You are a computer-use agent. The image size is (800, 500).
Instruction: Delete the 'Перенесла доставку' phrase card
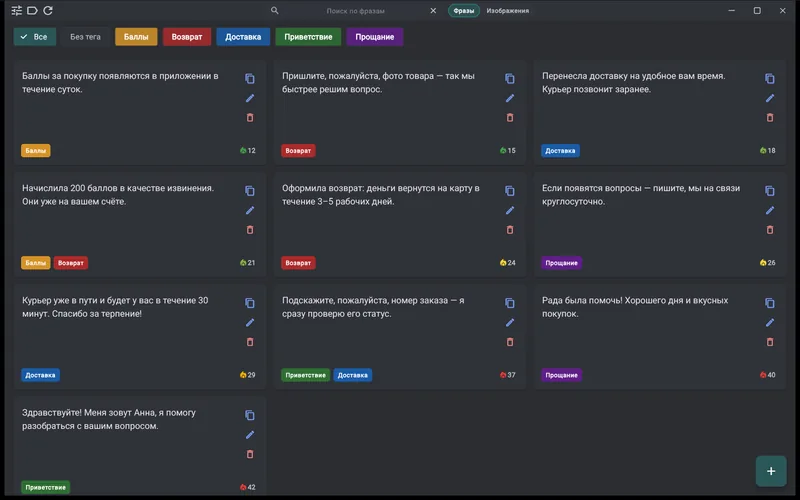[769, 117]
